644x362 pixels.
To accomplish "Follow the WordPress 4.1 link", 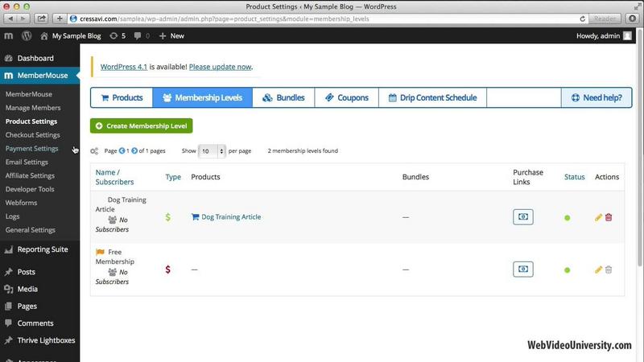I will pos(124,67).
